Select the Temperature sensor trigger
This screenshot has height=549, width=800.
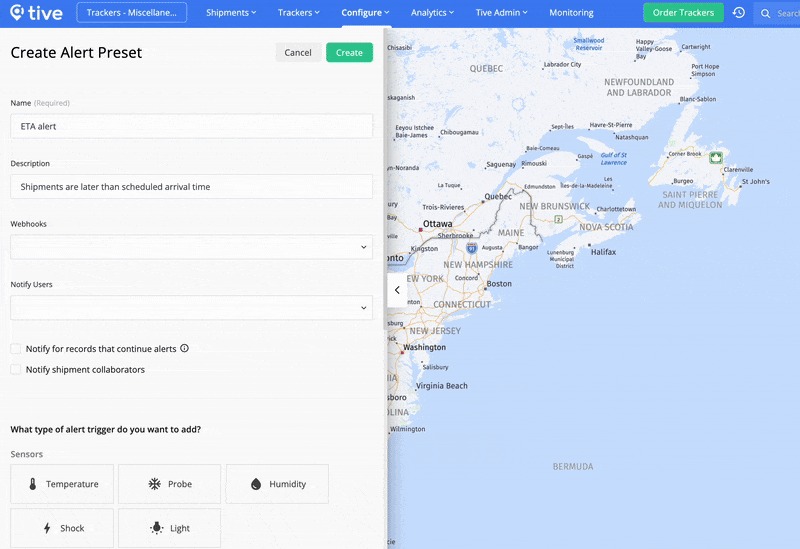(x=62, y=484)
